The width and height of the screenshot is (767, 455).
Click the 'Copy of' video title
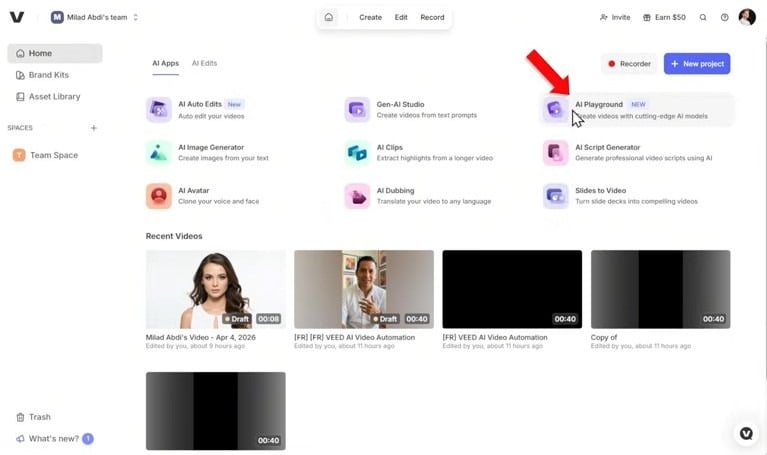pyautogui.click(x=604, y=337)
